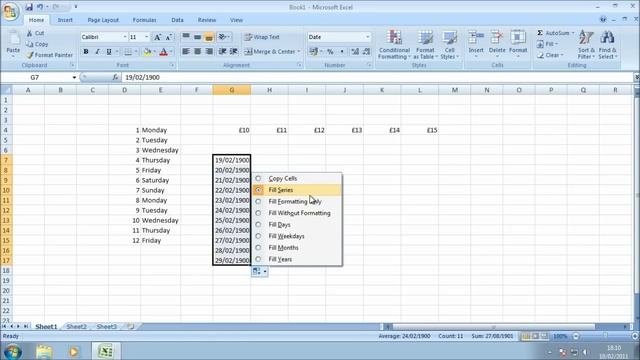Viewport: 640px width, 360px height.
Task: Open the Insert ribbon tab
Action: 65,20
